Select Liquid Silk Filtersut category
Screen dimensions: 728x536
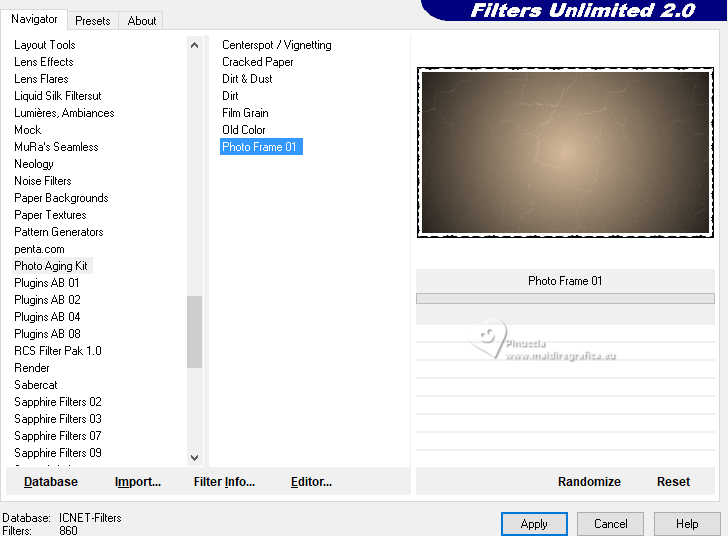click(x=58, y=96)
